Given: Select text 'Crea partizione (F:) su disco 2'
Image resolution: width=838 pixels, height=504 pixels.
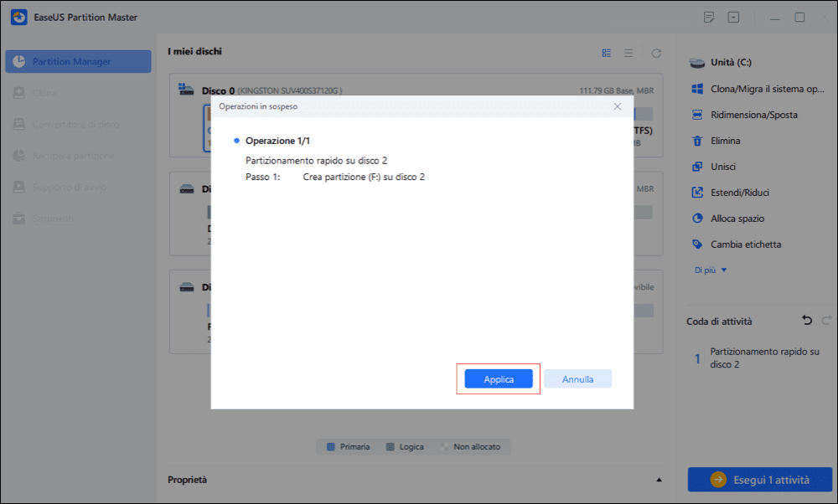Looking at the screenshot, I should 364,177.
